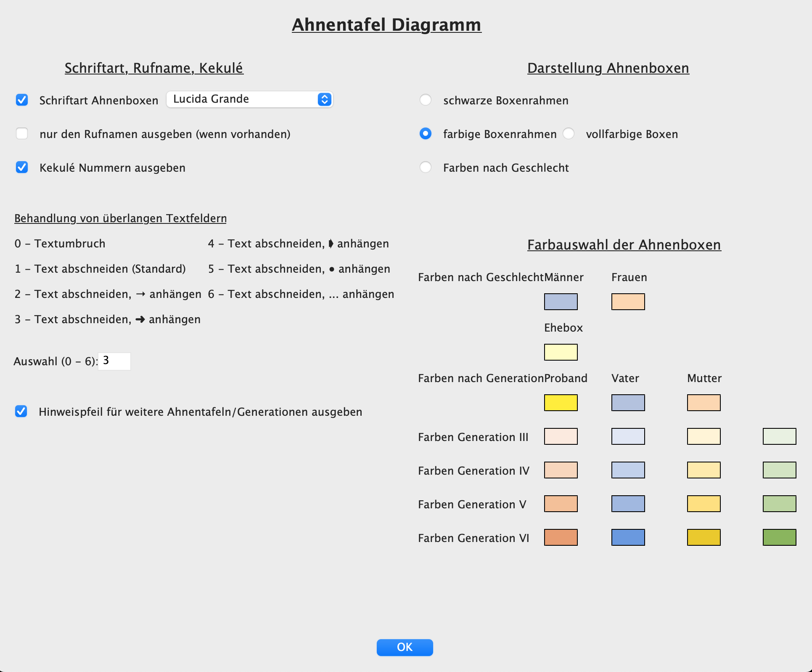Screen dimensions: 812x672
Task: Select the Mutter generation color swatch
Action: coord(704,403)
